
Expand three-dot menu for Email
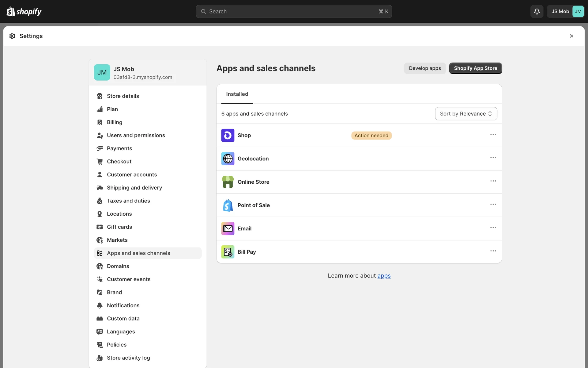pos(493,228)
